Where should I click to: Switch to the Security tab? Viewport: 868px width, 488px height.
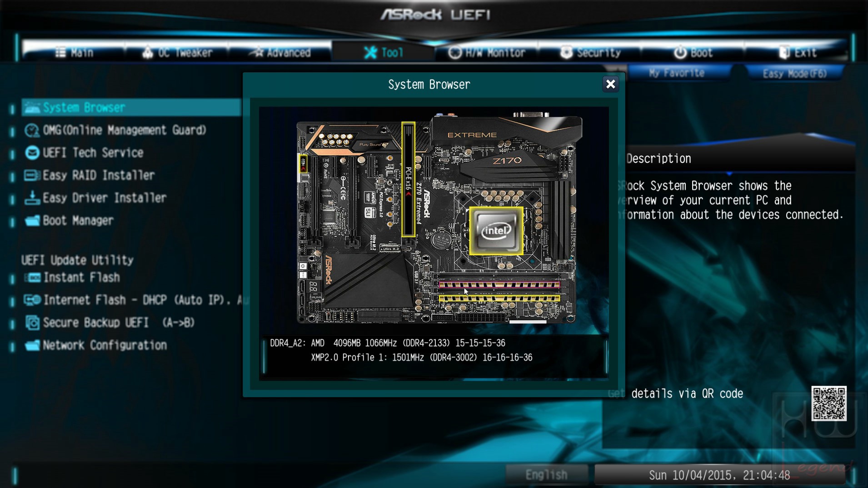pos(590,53)
